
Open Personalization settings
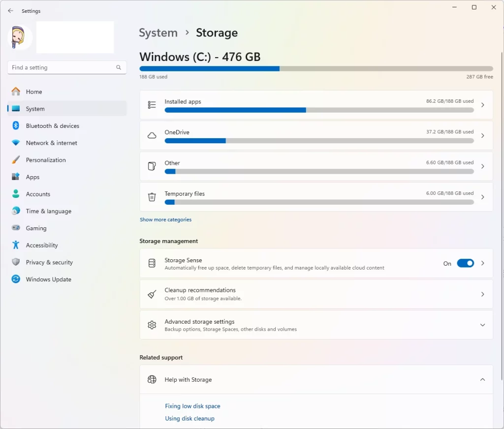click(x=67, y=160)
